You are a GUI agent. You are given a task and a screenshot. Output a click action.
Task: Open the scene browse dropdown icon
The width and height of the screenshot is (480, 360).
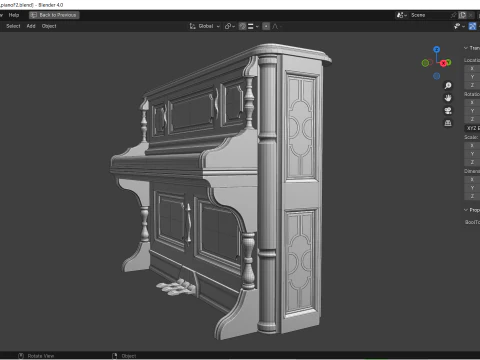tap(402, 15)
